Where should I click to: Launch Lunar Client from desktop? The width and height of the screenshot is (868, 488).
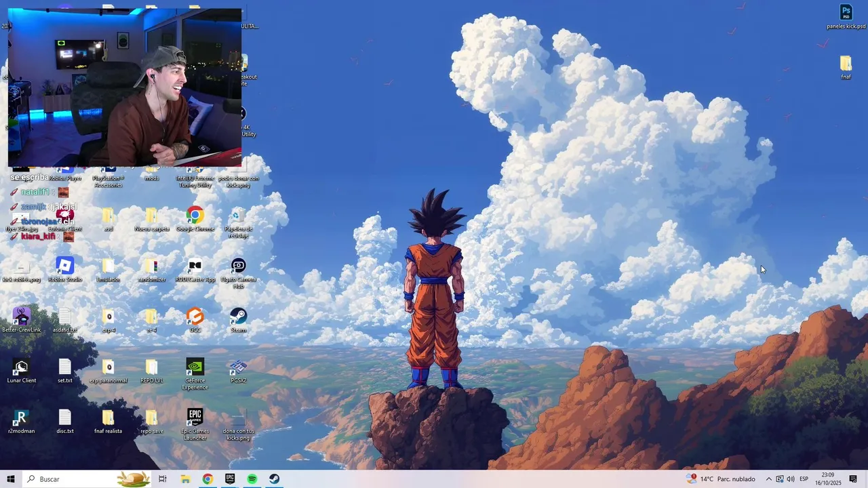tap(22, 371)
